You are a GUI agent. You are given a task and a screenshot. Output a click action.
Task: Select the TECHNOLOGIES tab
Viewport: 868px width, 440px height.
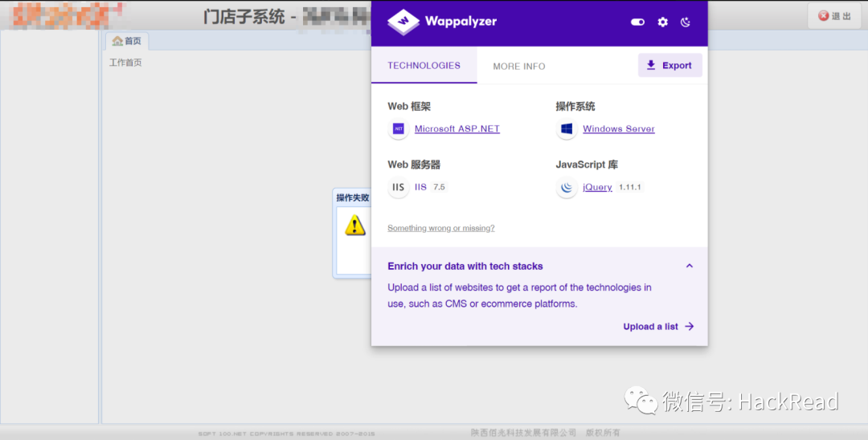click(x=424, y=65)
